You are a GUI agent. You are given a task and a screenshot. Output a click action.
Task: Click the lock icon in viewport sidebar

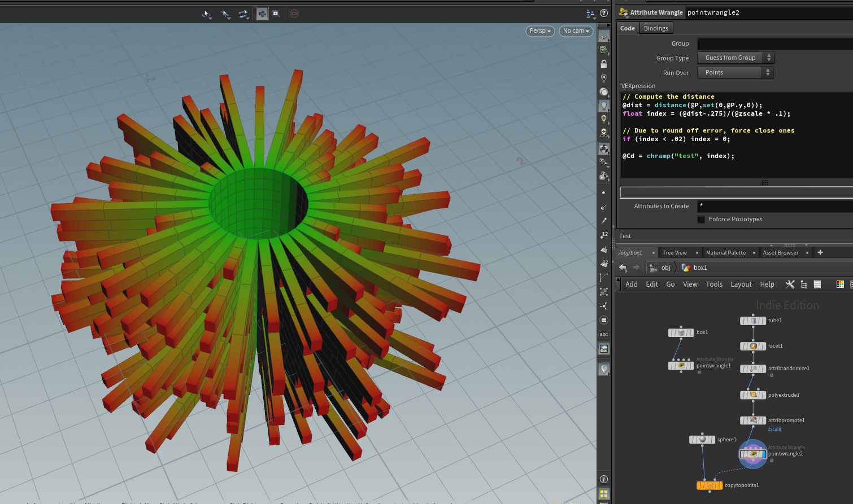click(604, 64)
